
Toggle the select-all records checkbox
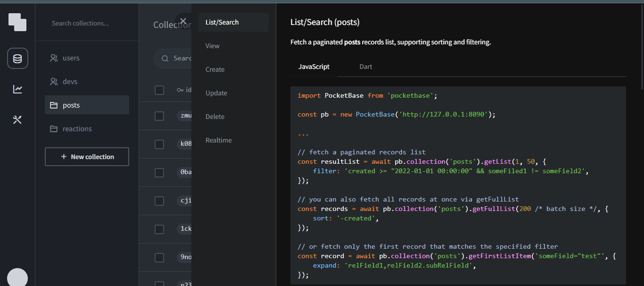159,90
